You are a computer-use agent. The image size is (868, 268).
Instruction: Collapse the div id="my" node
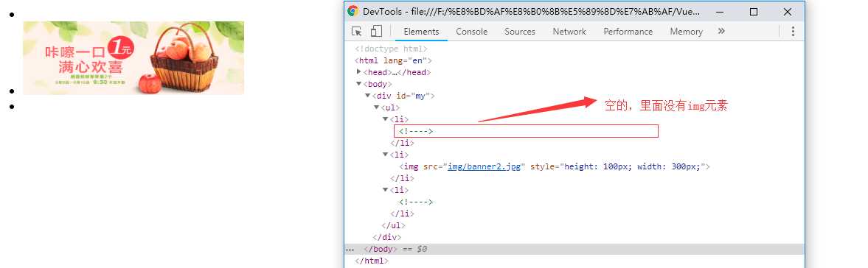(368, 96)
